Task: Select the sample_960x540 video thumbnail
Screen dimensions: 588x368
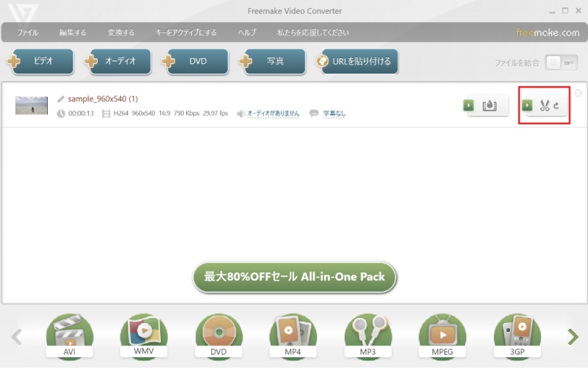Action: coord(32,105)
